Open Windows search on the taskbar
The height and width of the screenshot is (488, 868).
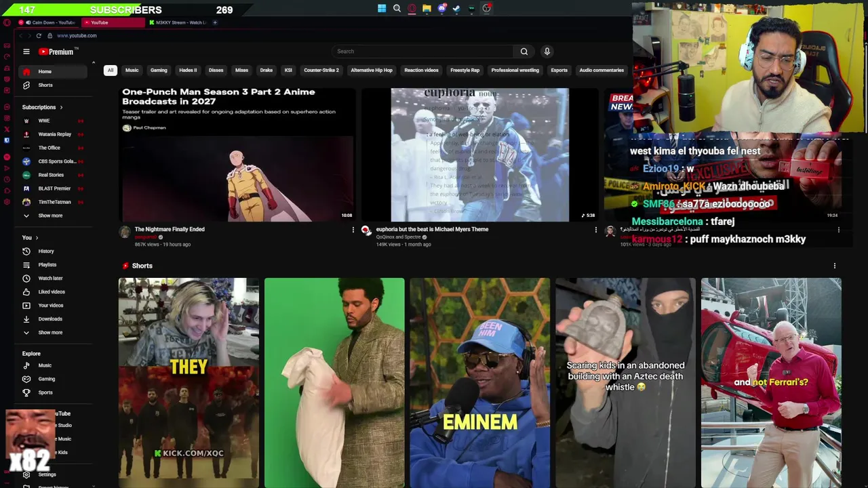pyautogui.click(x=397, y=9)
